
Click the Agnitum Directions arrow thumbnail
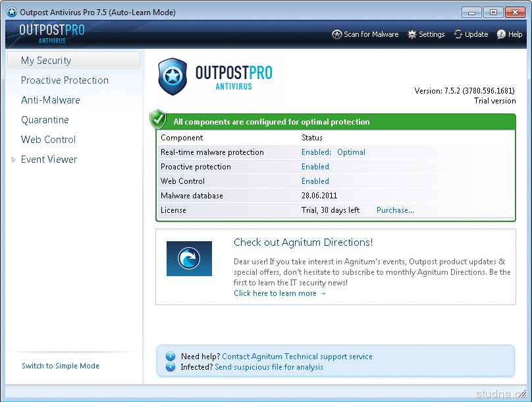pos(189,258)
